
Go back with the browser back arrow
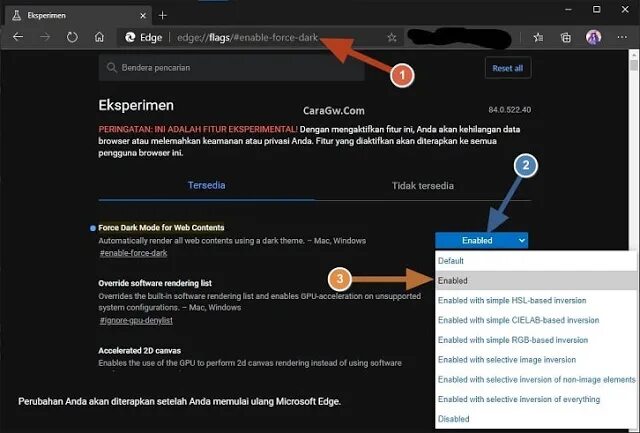18,38
